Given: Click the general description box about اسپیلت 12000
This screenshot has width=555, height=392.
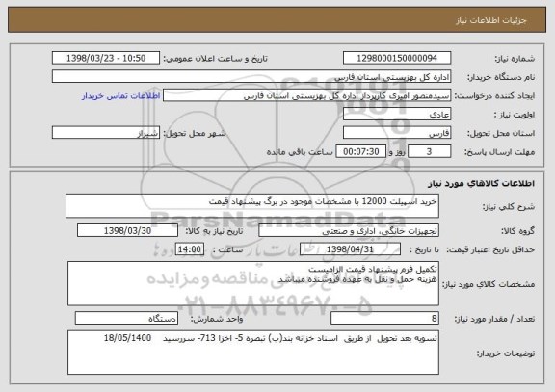Looking at the screenshot, I should click(x=252, y=206).
